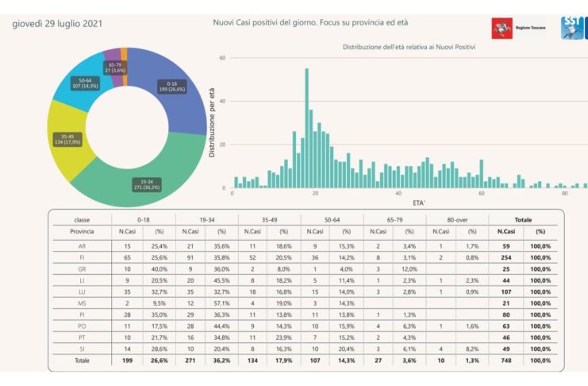The height and width of the screenshot is (386, 588).
Task: Click the '0-18' column header
Action: pos(144,220)
